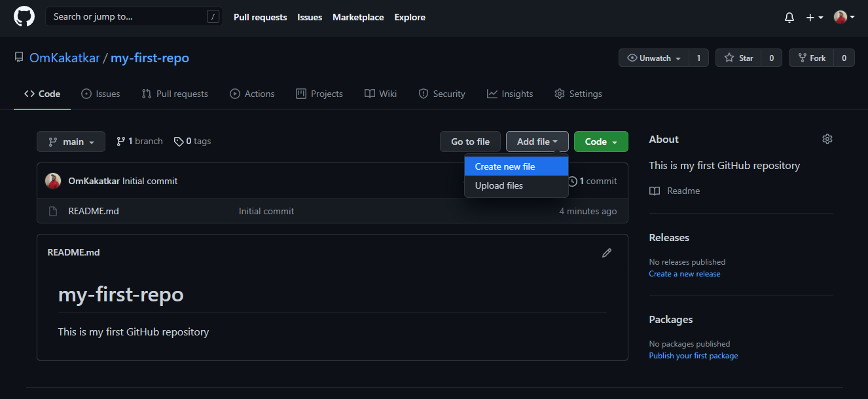
Task: Open the repository Settings tab
Action: tap(578, 94)
